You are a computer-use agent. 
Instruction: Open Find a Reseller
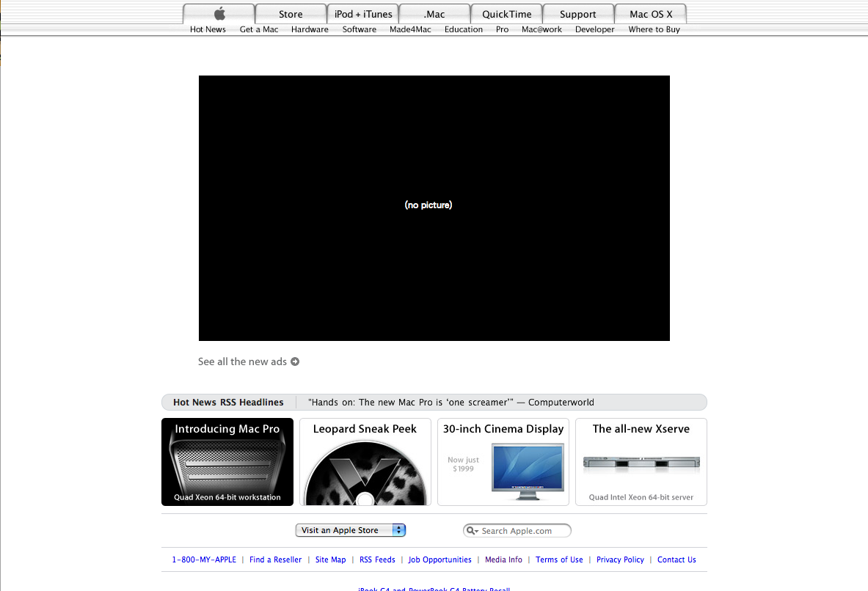point(276,559)
